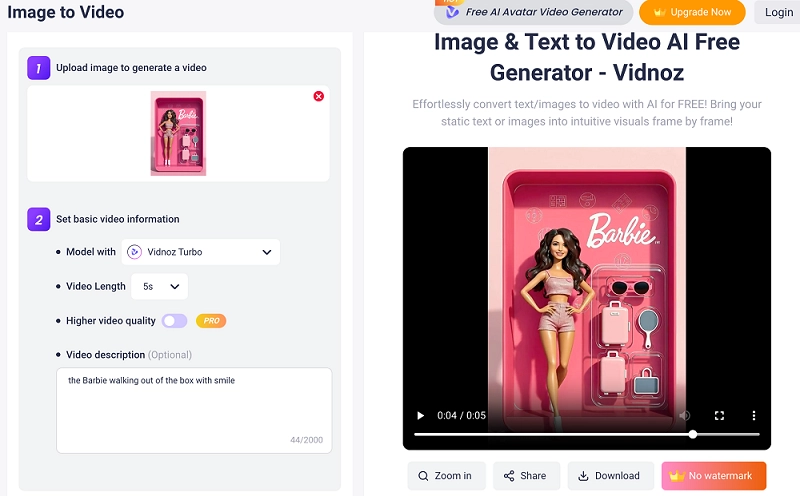Click the Vidnoz Turbo model logo icon
800x496 pixels.
click(x=134, y=252)
